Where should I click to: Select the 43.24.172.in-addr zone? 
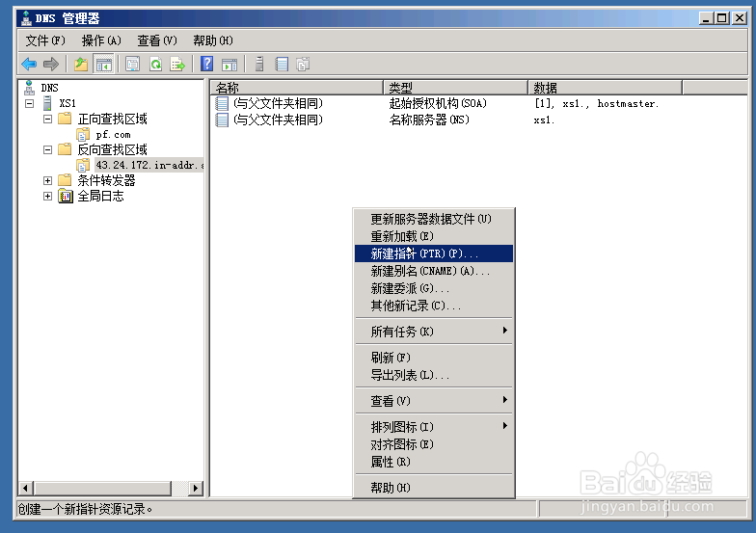tap(148, 165)
